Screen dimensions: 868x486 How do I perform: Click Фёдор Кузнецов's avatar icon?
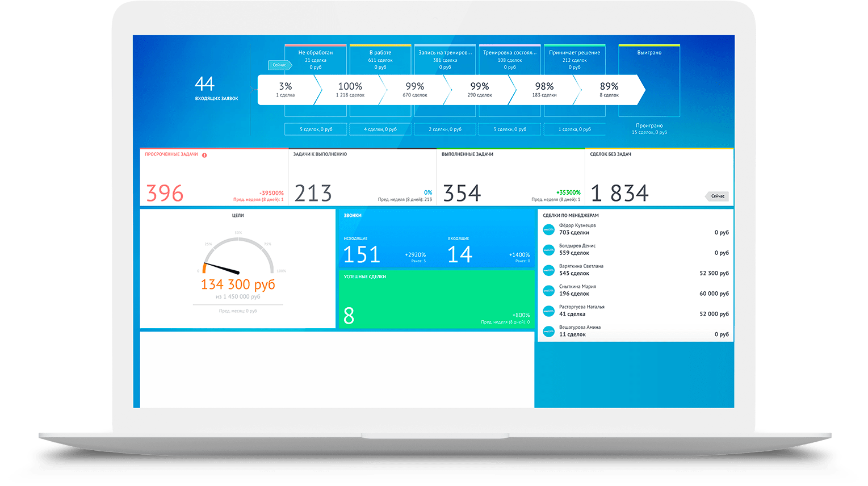(x=548, y=229)
